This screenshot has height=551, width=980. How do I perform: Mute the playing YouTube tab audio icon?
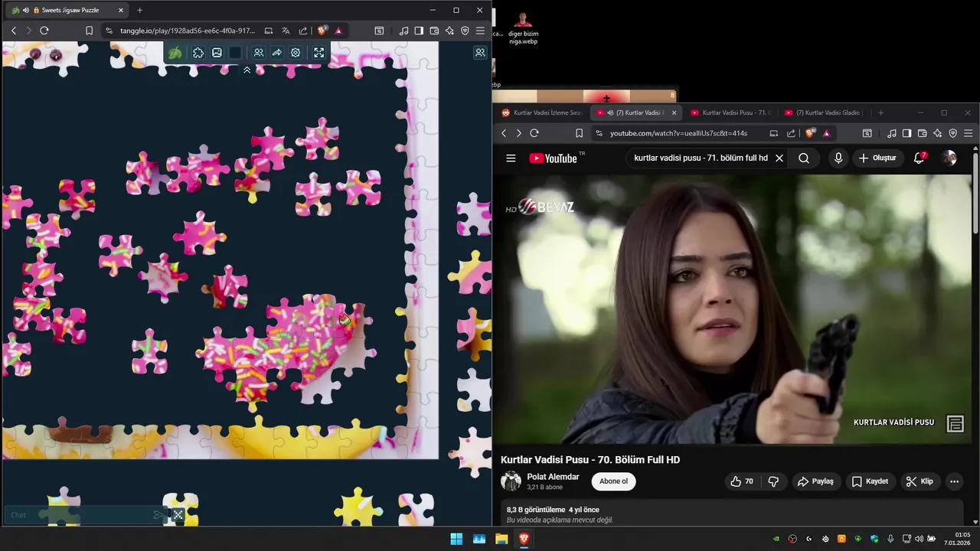pyautogui.click(x=610, y=112)
